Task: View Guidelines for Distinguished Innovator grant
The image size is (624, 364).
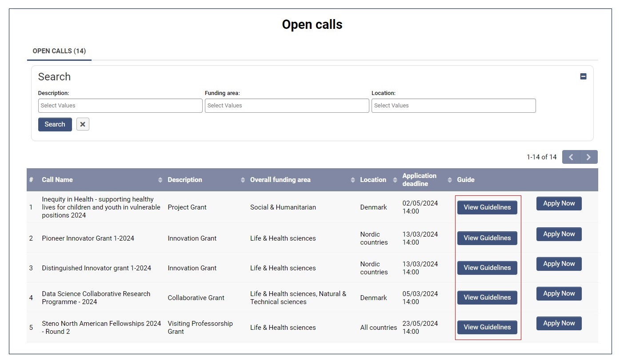Action: (487, 268)
